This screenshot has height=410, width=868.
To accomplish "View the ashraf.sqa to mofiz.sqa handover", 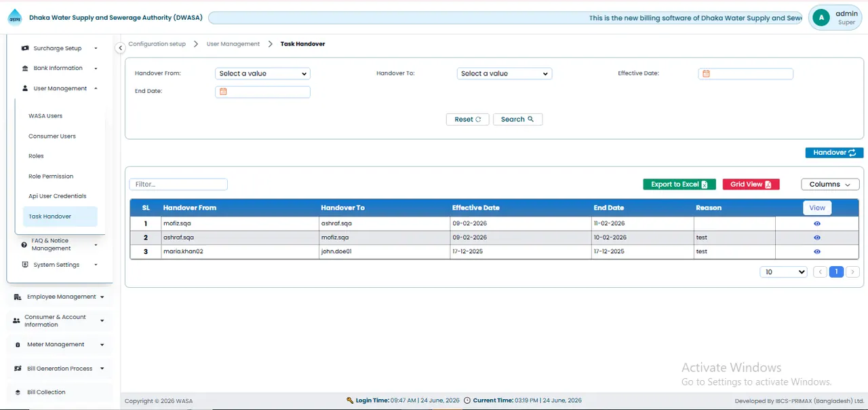I will click(x=817, y=238).
